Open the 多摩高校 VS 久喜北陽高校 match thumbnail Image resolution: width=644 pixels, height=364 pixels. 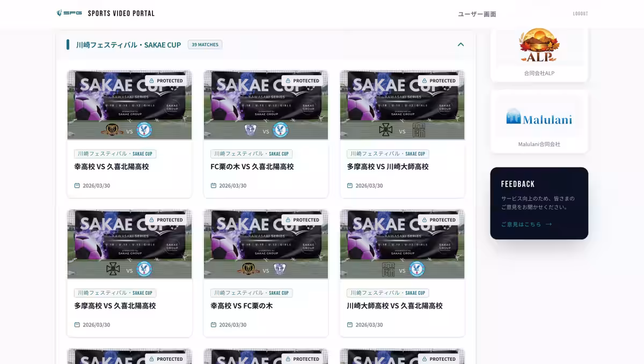[x=129, y=244]
